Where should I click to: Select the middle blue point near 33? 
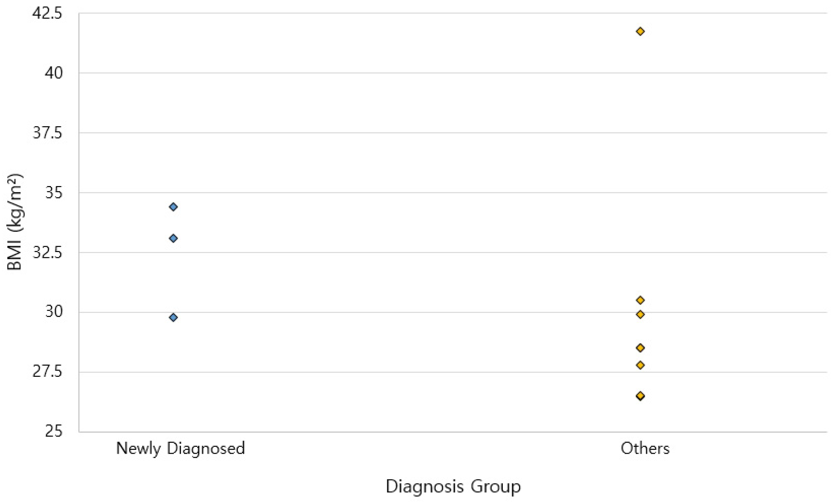pos(173,238)
